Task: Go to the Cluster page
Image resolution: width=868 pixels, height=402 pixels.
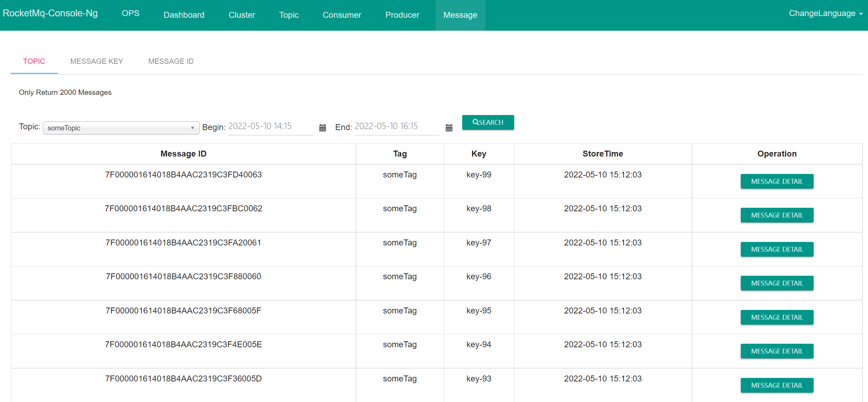Action: pos(242,15)
